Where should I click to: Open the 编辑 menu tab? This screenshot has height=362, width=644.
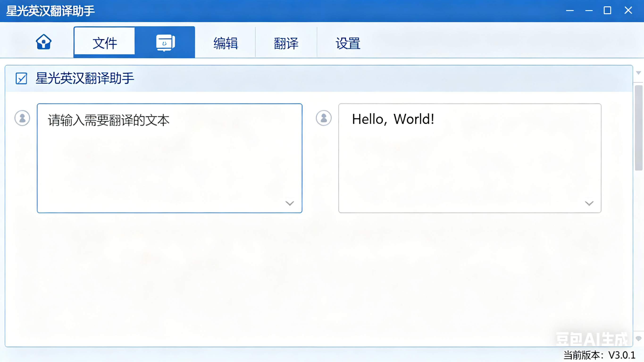point(226,43)
